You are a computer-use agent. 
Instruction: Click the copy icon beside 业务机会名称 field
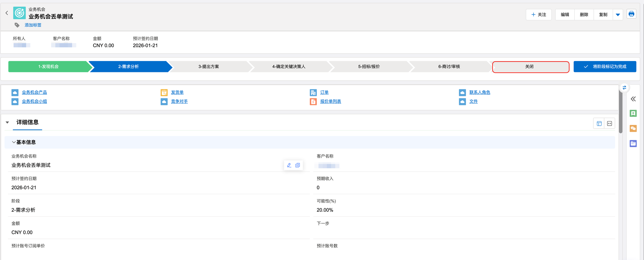298,165
